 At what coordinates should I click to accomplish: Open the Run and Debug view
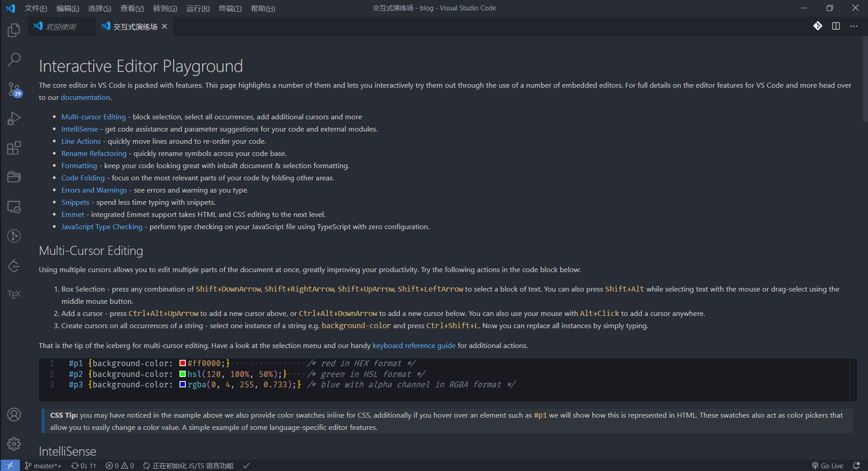pyautogui.click(x=14, y=118)
